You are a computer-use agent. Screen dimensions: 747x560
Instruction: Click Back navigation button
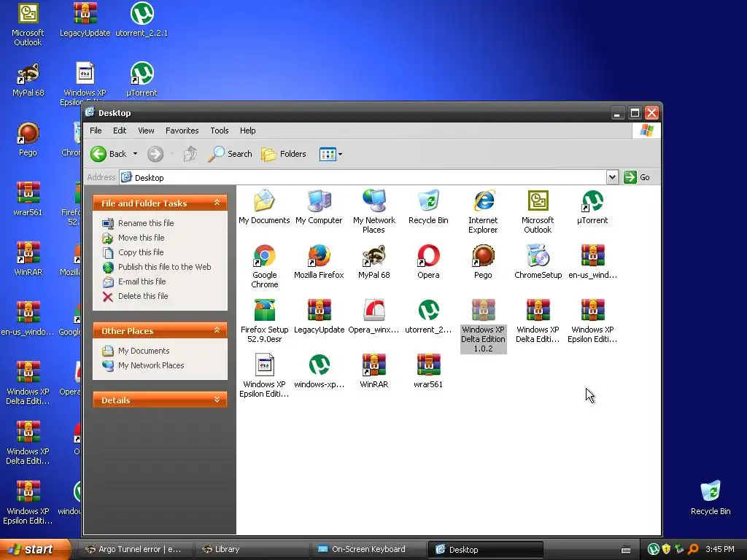(x=109, y=154)
